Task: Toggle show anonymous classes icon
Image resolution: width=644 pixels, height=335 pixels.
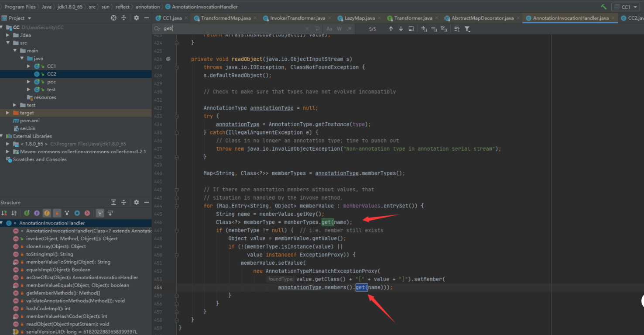Action: pos(67,213)
